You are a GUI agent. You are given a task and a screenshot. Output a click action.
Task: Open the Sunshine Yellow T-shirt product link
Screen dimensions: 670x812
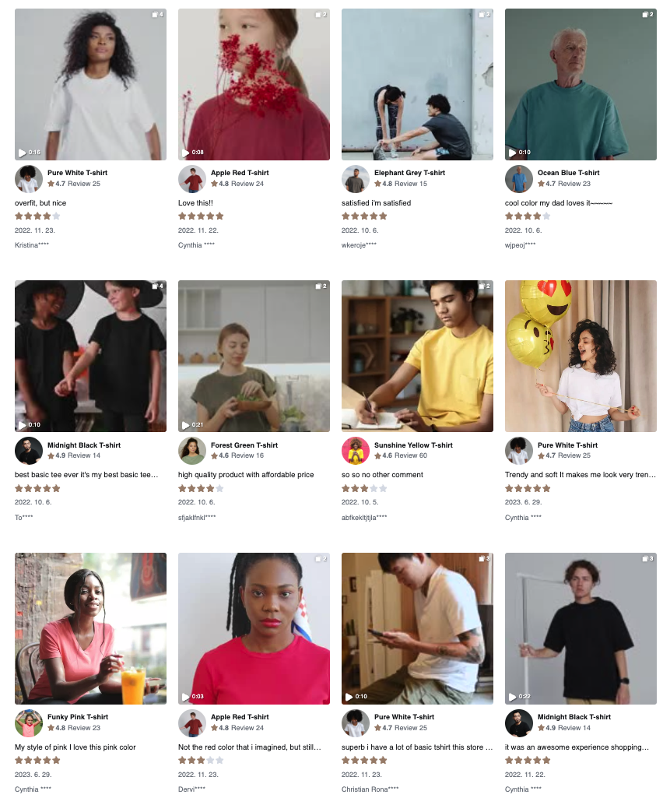pos(413,445)
